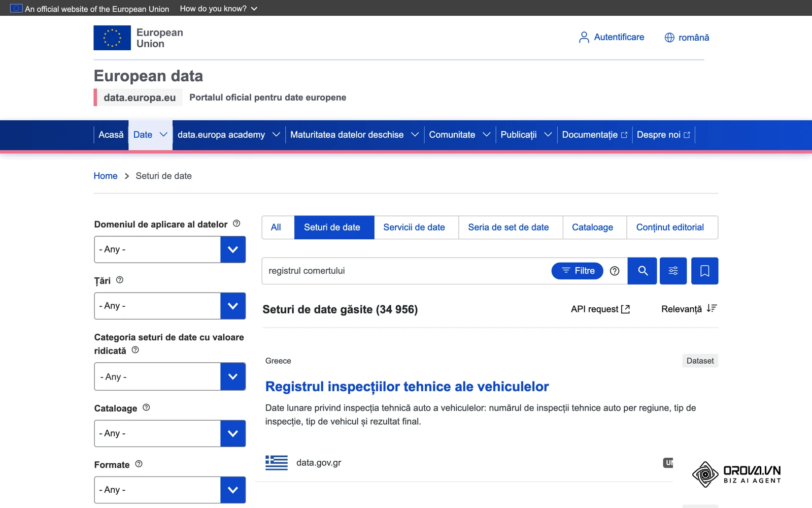The width and height of the screenshot is (812, 508).
Task: Click the data.gov.gr catalogue name
Action: point(319,463)
